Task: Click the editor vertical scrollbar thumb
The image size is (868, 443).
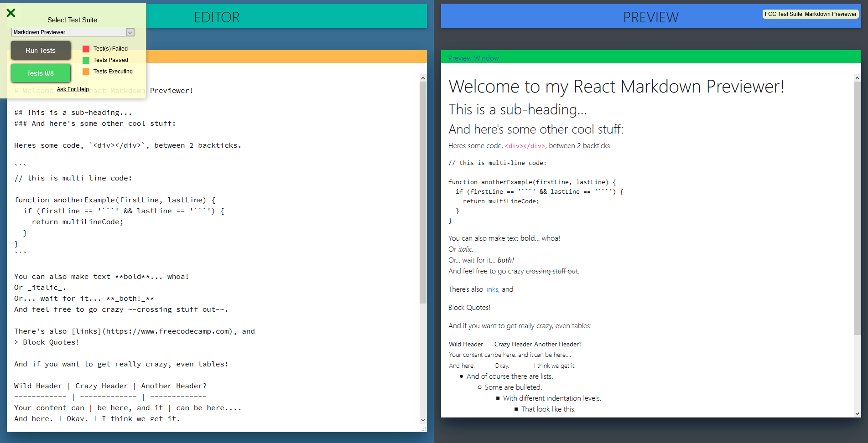Action: pos(423,192)
